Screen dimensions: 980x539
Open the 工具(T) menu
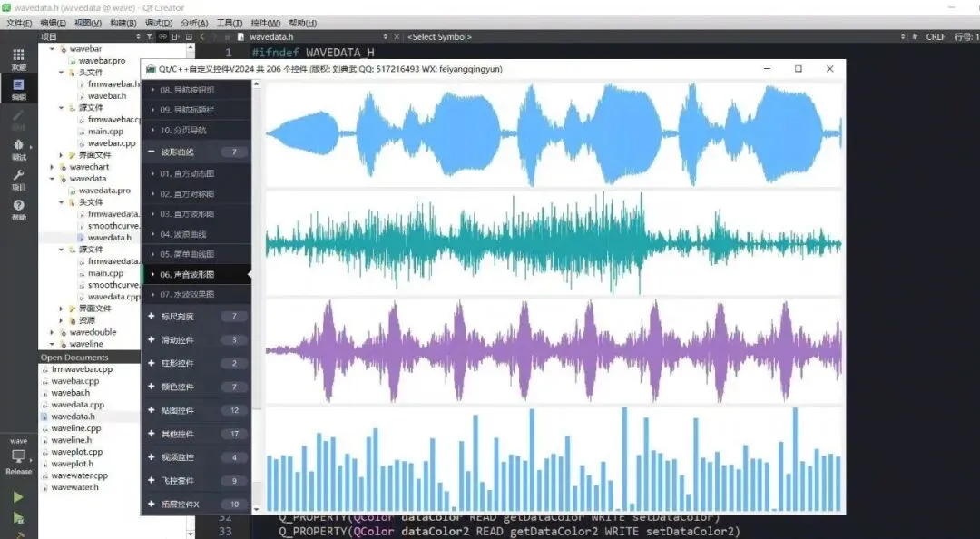tap(230, 23)
